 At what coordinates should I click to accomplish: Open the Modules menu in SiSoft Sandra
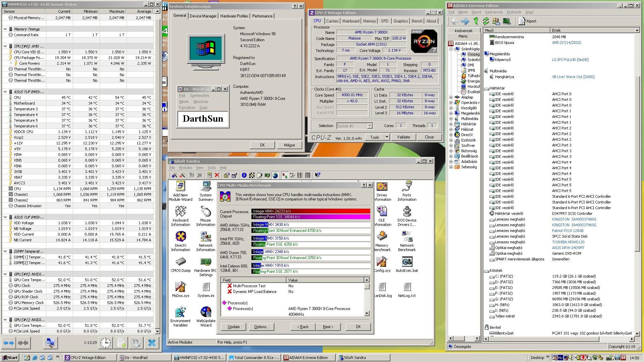185,168
